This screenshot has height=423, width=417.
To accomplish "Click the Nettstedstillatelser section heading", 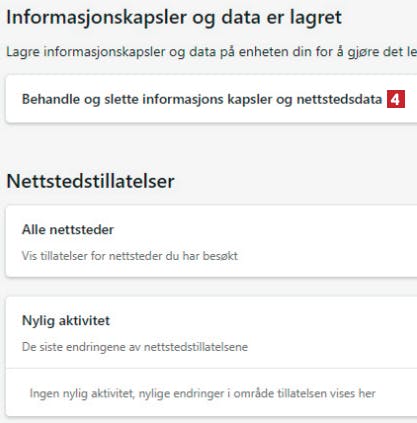I will [x=90, y=181].
